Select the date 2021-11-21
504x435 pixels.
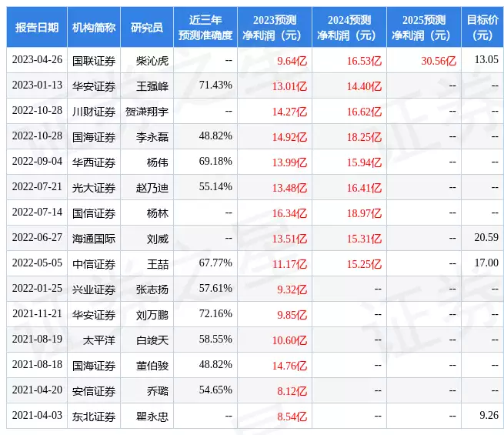pyautogui.click(x=37, y=314)
